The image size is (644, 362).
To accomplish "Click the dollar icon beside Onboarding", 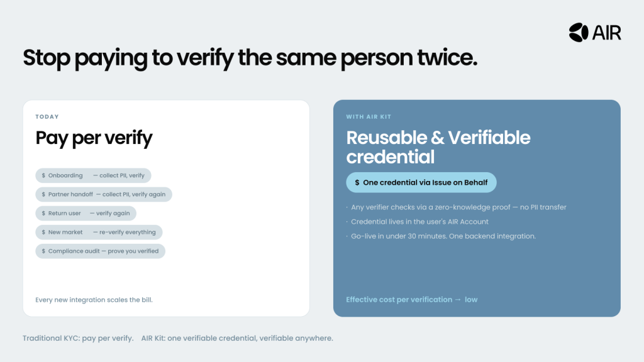I will pyautogui.click(x=43, y=176).
